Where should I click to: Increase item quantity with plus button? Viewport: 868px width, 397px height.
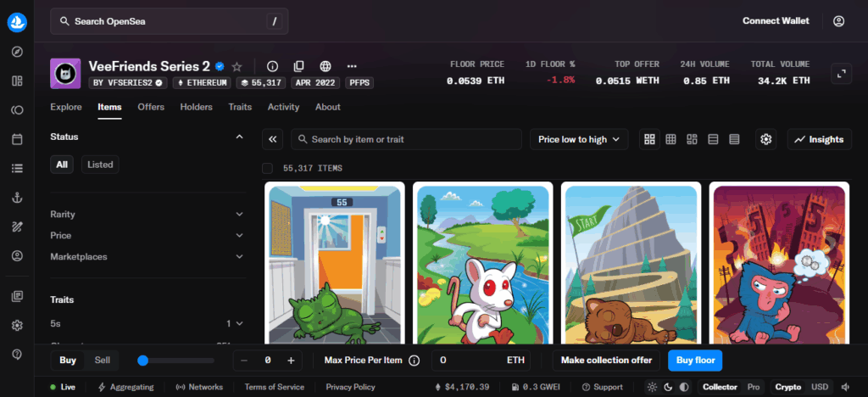(x=292, y=361)
